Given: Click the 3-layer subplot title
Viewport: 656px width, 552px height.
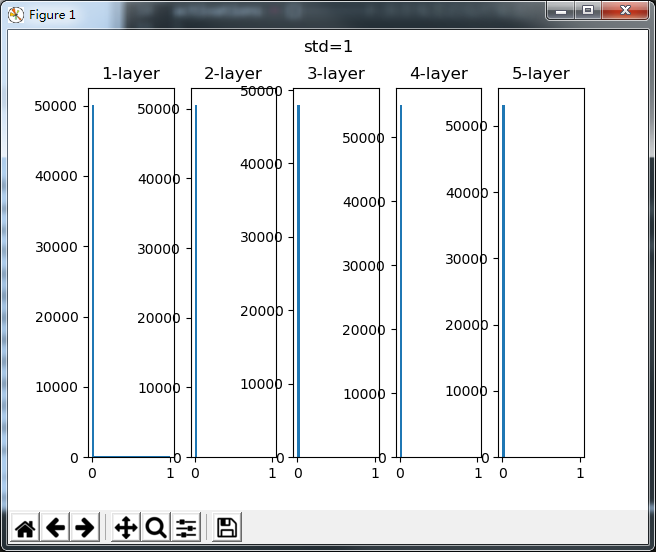Looking at the screenshot, I should click(336, 74).
